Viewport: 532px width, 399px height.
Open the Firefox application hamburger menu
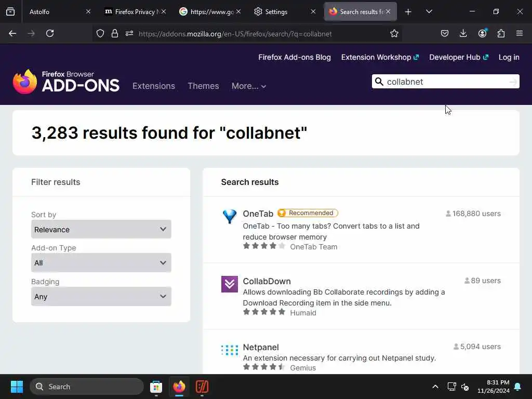point(520,33)
